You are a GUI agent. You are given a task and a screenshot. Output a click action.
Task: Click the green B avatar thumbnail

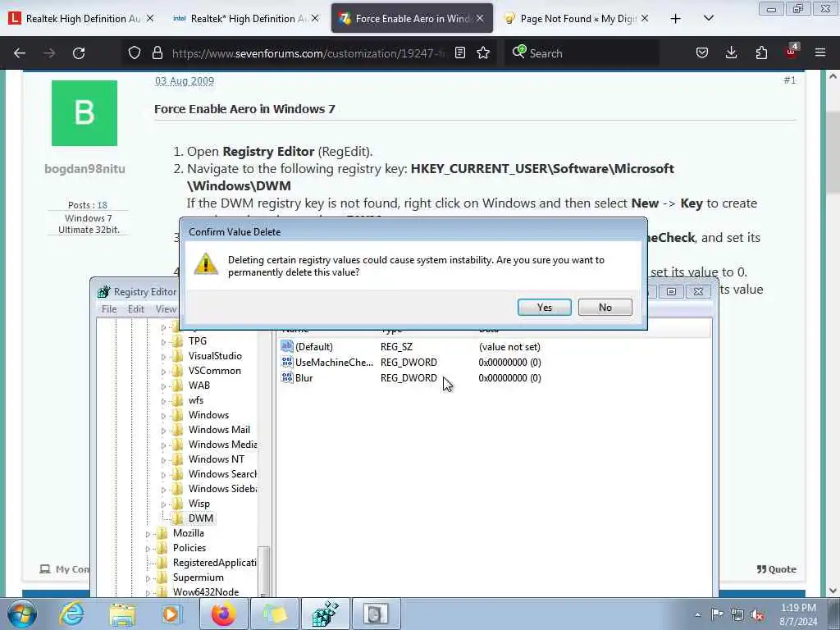coord(84,113)
